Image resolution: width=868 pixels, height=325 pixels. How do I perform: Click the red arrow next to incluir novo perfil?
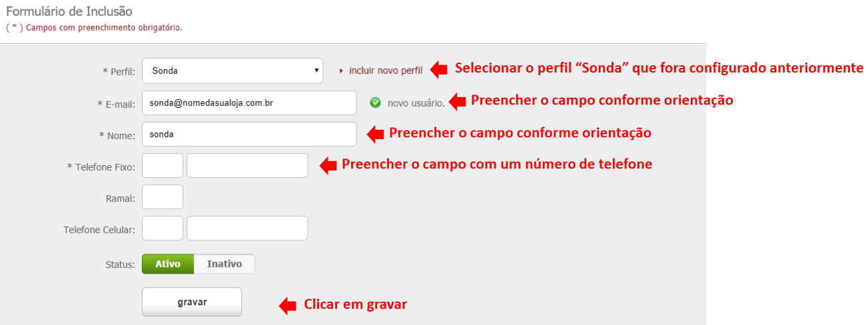(x=439, y=69)
